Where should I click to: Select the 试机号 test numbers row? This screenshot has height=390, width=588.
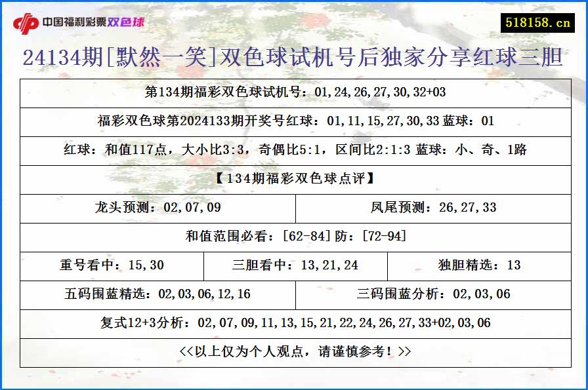coord(294,94)
